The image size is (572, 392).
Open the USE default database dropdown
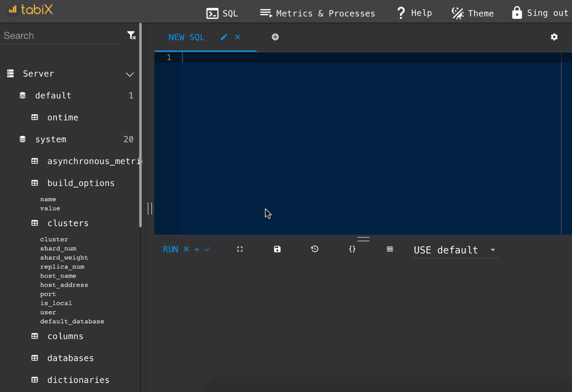(455, 250)
